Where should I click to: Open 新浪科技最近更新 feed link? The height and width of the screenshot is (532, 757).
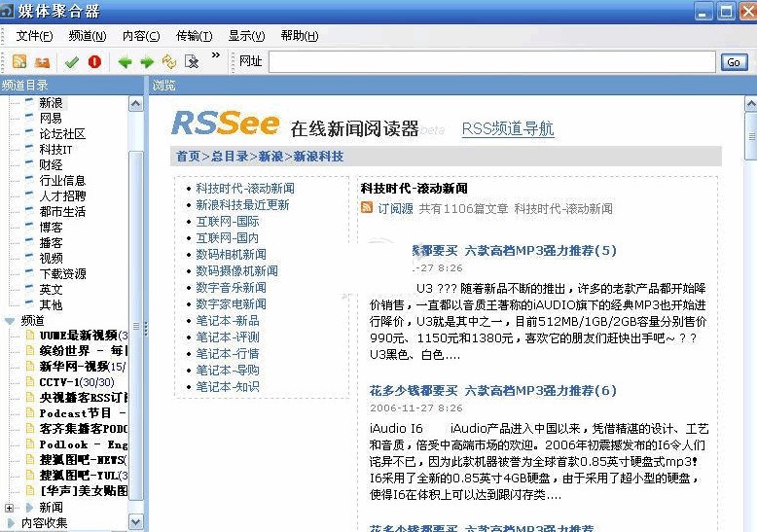[x=242, y=204]
